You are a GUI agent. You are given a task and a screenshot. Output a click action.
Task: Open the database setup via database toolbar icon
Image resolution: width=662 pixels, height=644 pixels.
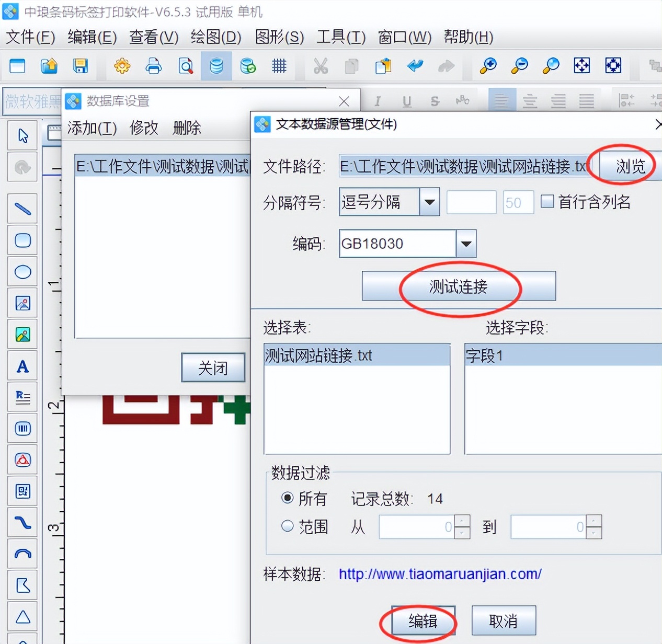click(216, 66)
